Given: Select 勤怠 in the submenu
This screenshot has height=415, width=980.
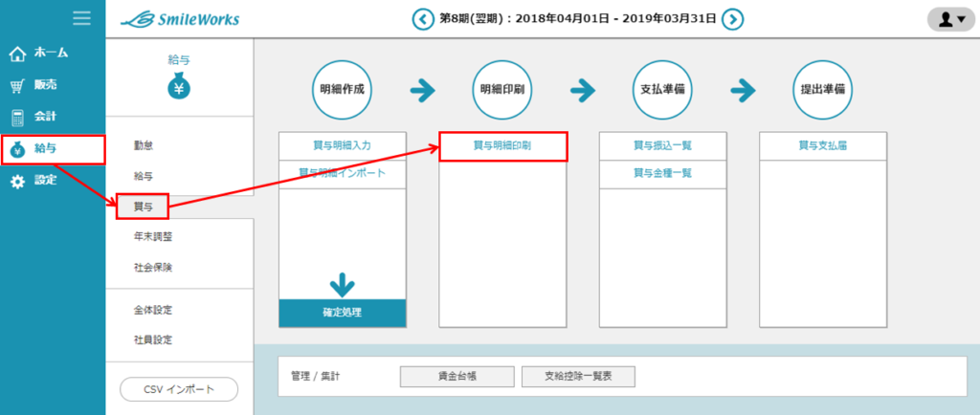Looking at the screenshot, I should (144, 145).
